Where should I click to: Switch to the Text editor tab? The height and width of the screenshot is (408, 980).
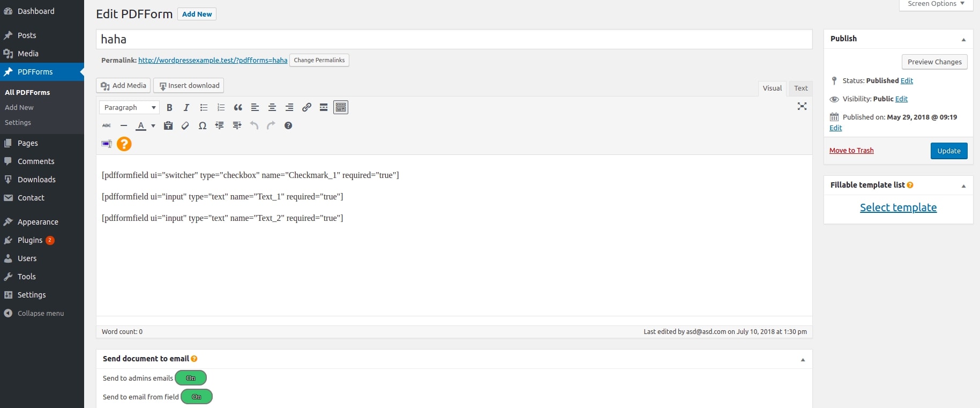[x=801, y=88]
